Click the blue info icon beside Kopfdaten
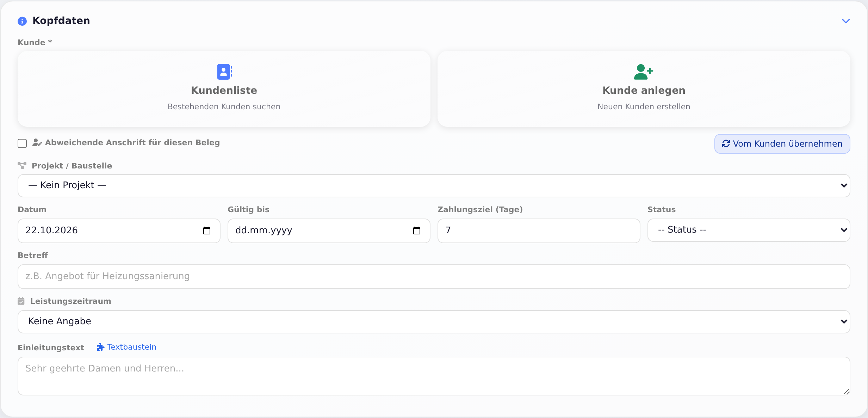The width and height of the screenshot is (868, 418). click(x=22, y=21)
